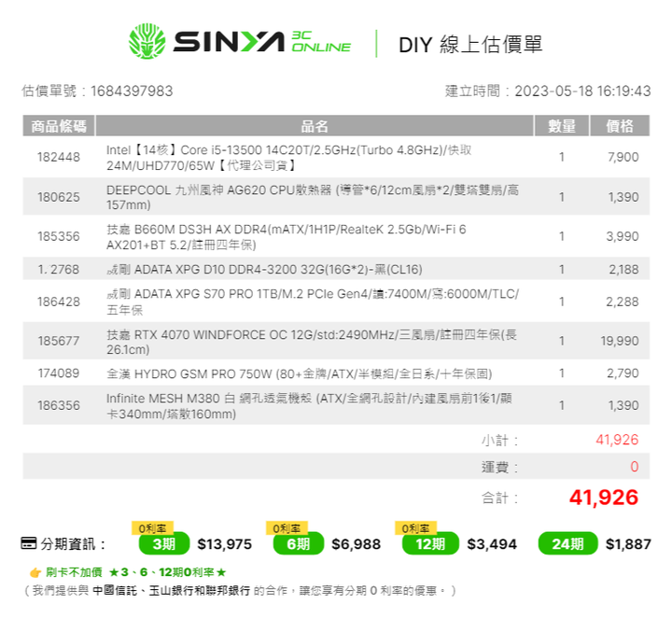The height and width of the screenshot is (618, 672).
Task: Click quote number 1684397983
Action: (132, 91)
